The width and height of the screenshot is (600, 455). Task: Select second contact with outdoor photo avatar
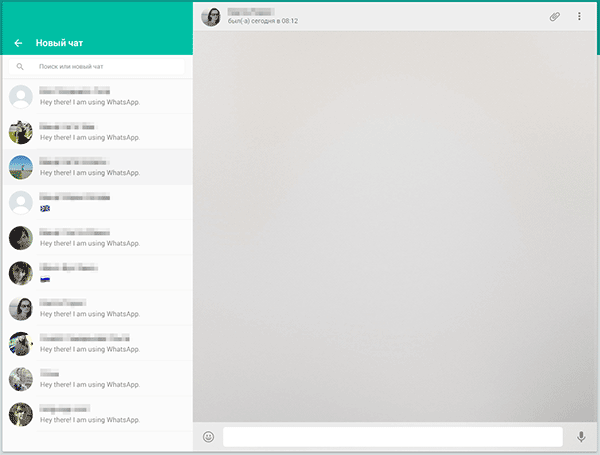tap(98, 132)
